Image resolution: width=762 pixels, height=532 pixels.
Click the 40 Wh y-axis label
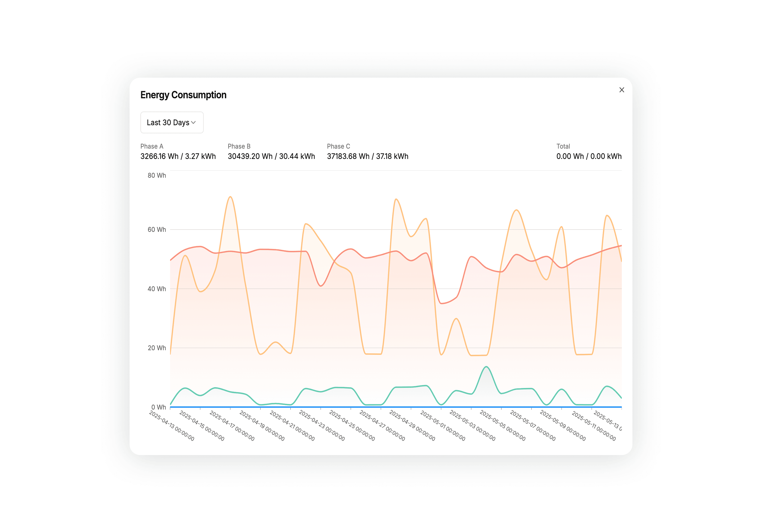pos(157,289)
